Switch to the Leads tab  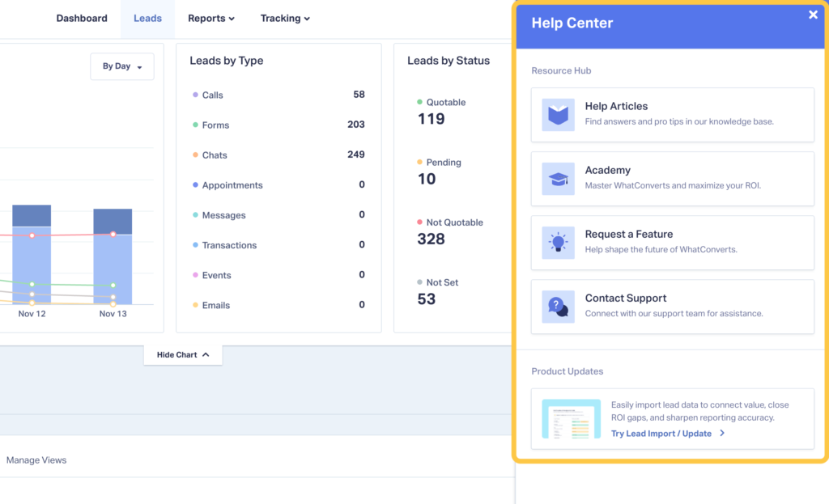pyautogui.click(x=147, y=18)
